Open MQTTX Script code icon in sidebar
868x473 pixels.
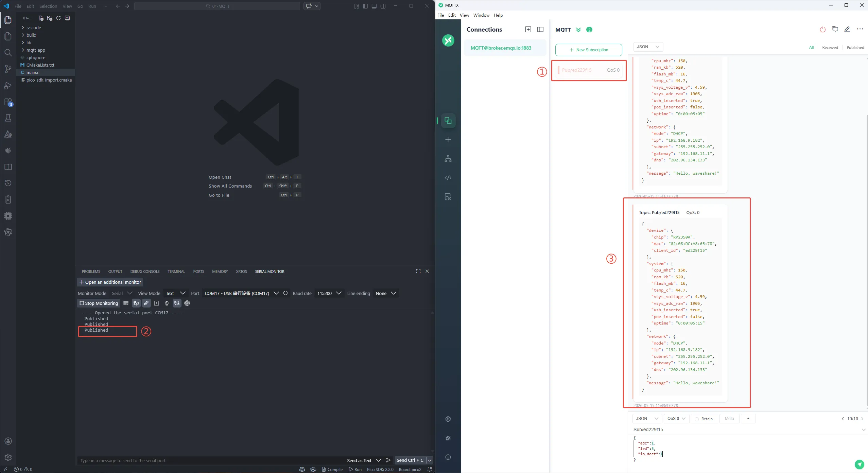tap(448, 178)
